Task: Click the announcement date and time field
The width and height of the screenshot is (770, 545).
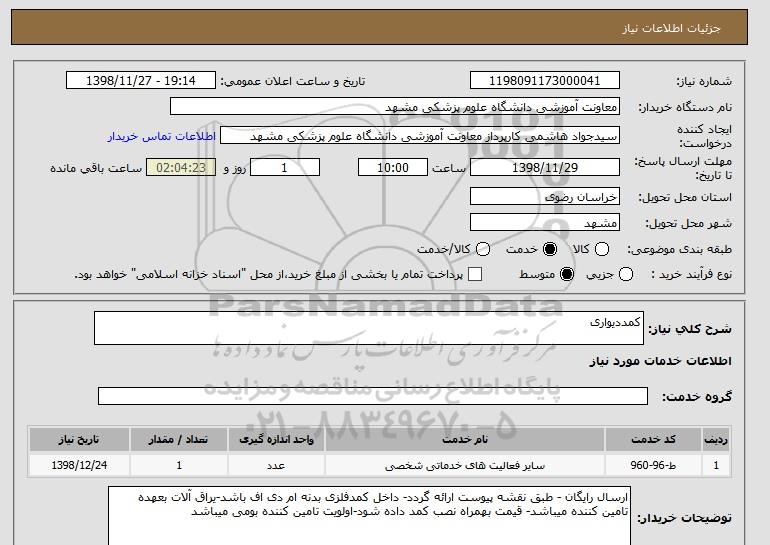Action: pos(141,81)
